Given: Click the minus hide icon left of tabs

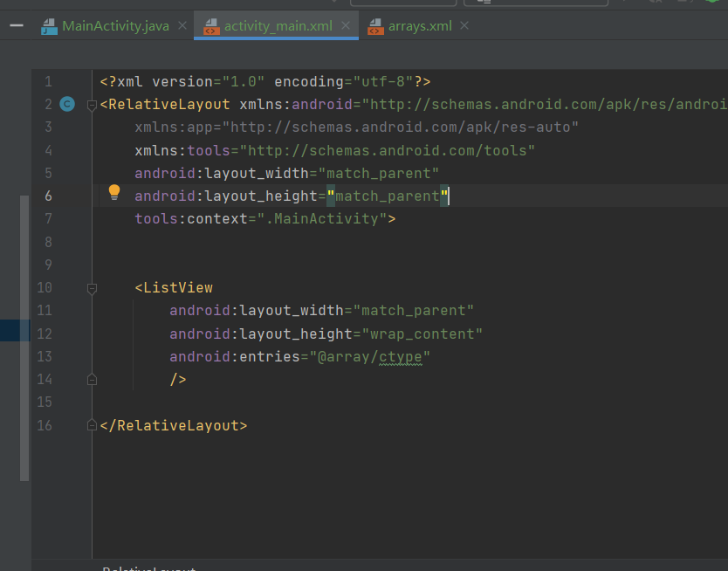Looking at the screenshot, I should point(16,26).
